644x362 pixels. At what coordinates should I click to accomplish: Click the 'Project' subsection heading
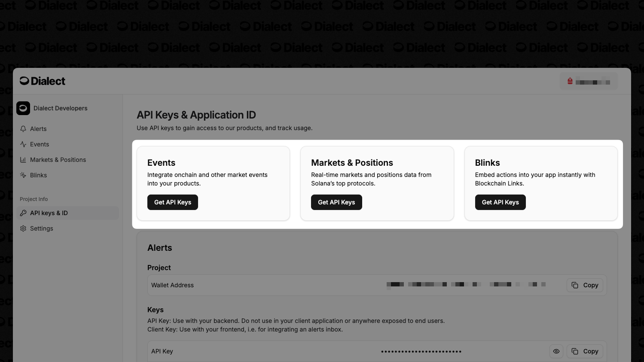(x=159, y=268)
